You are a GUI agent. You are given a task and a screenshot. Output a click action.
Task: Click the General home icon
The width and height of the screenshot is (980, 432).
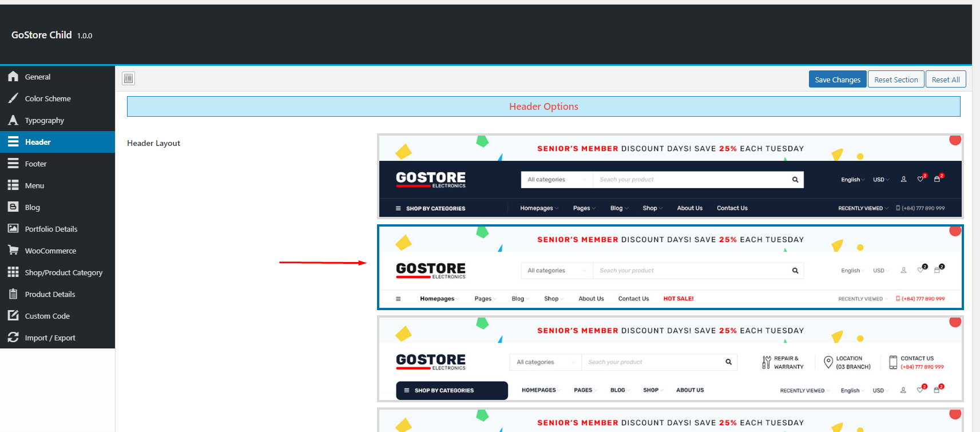13,77
